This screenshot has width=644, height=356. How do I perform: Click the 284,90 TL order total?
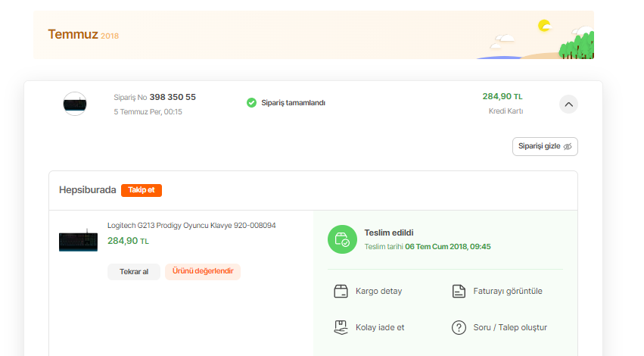502,97
